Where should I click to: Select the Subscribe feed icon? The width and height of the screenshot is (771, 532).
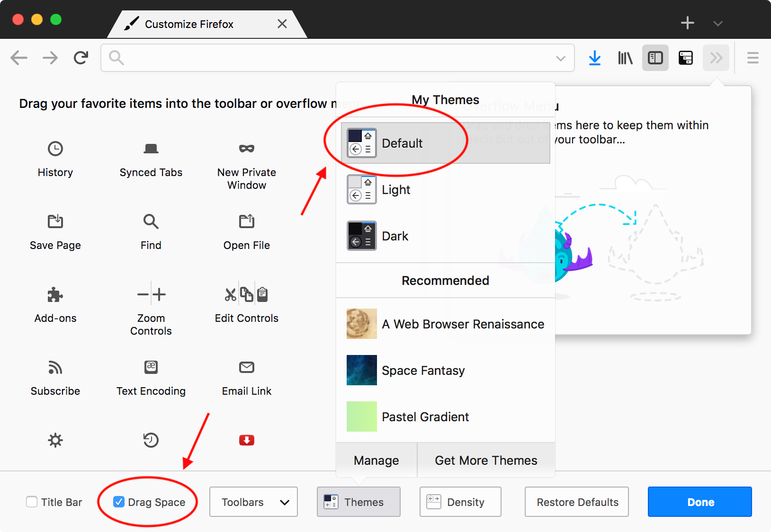coord(55,367)
